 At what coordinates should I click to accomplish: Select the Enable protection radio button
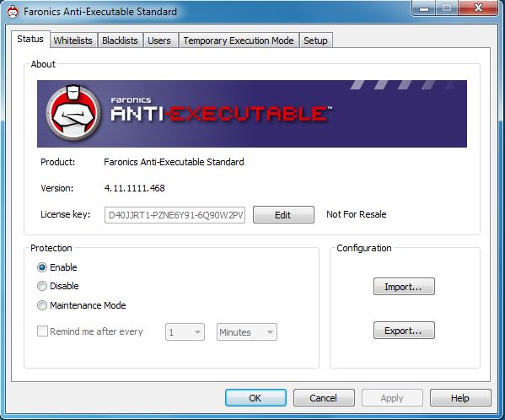(x=42, y=267)
